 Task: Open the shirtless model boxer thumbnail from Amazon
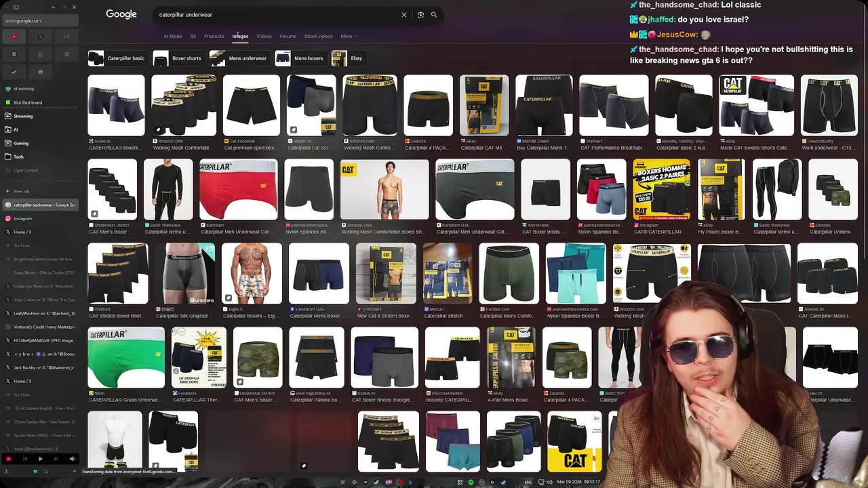pos(384,190)
